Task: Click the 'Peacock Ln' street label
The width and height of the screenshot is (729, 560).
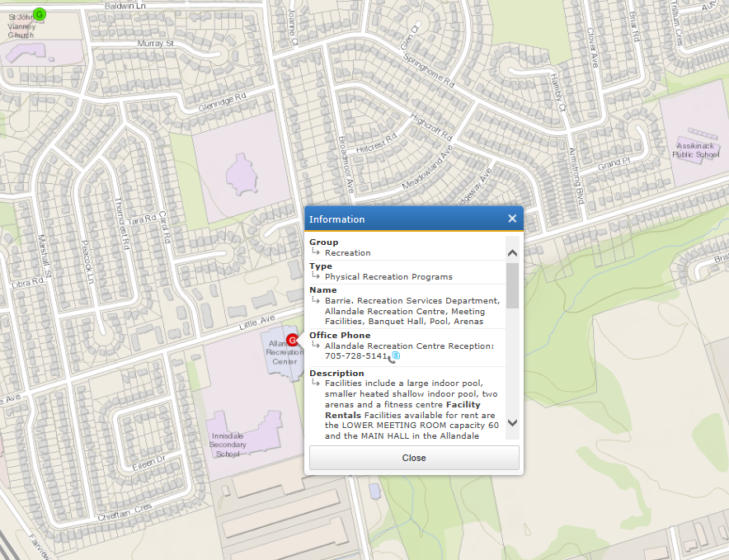Action: (x=86, y=262)
